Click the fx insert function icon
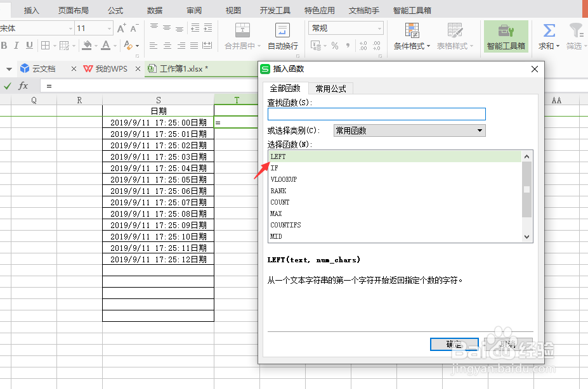Screen dimensions: 588x389 [23, 86]
